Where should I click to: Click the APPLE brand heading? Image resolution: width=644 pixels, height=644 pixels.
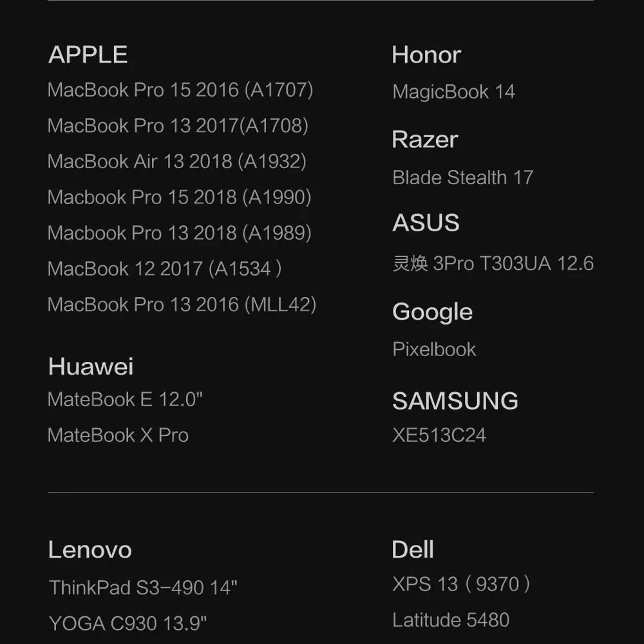(x=88, y=55)
